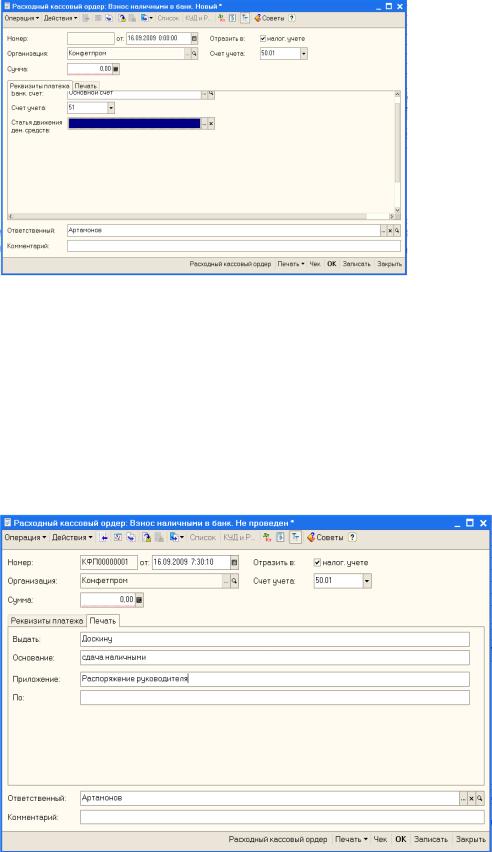Click the structure subordination icon left of Советы in the bottom toolbar

(295, 537)
